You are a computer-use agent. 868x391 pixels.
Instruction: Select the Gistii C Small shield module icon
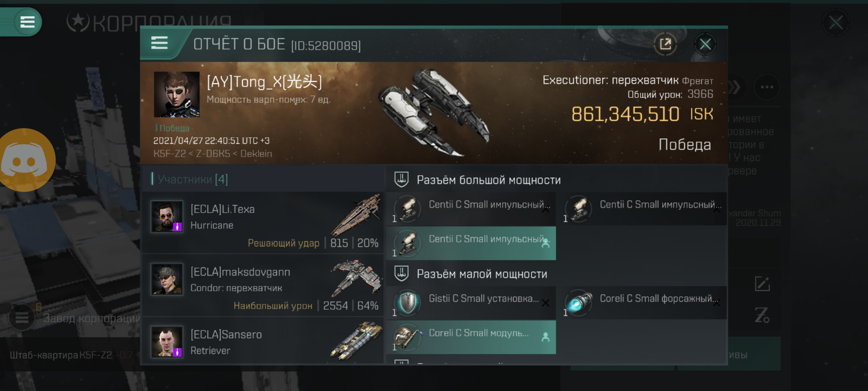click(x=408, y=302)
